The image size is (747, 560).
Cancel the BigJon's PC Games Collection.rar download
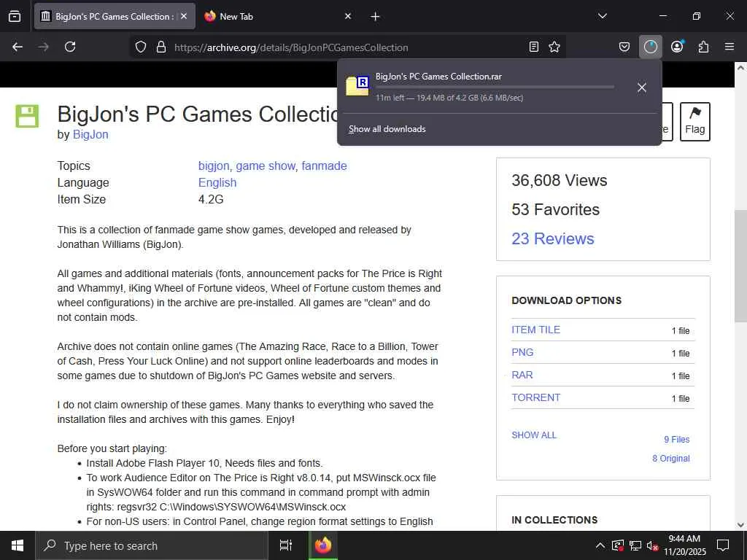pos(642,87)
